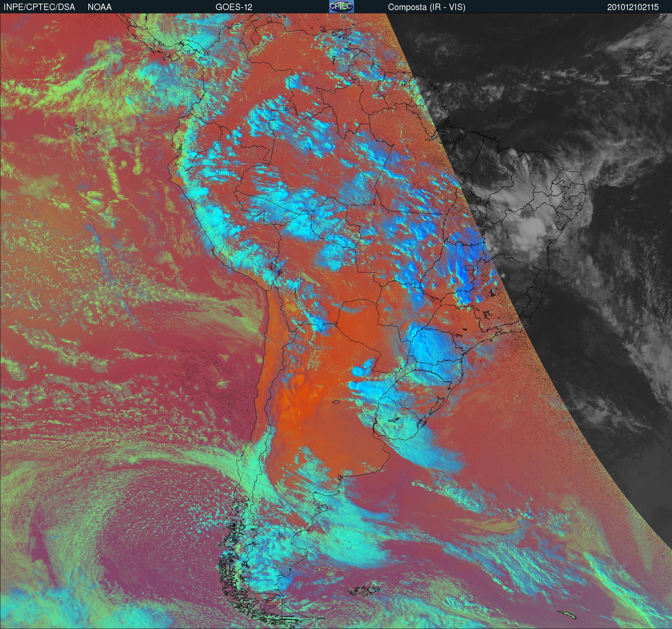Select the GOES-12 satellite label
This screenshot has width=672, height=629.
pyautogui.click(x=234, y=7)
